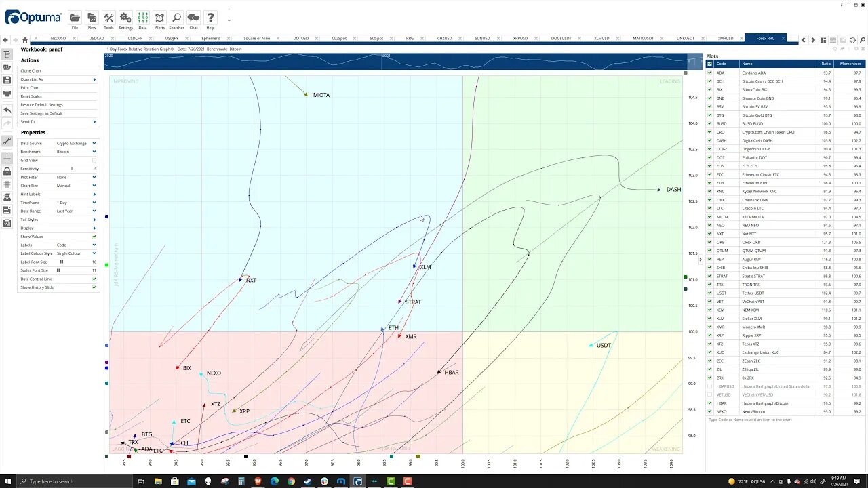Click the Clone Chart action
Image resolution: width=868 pixels, height=488 pixels.
coord(31,70)
